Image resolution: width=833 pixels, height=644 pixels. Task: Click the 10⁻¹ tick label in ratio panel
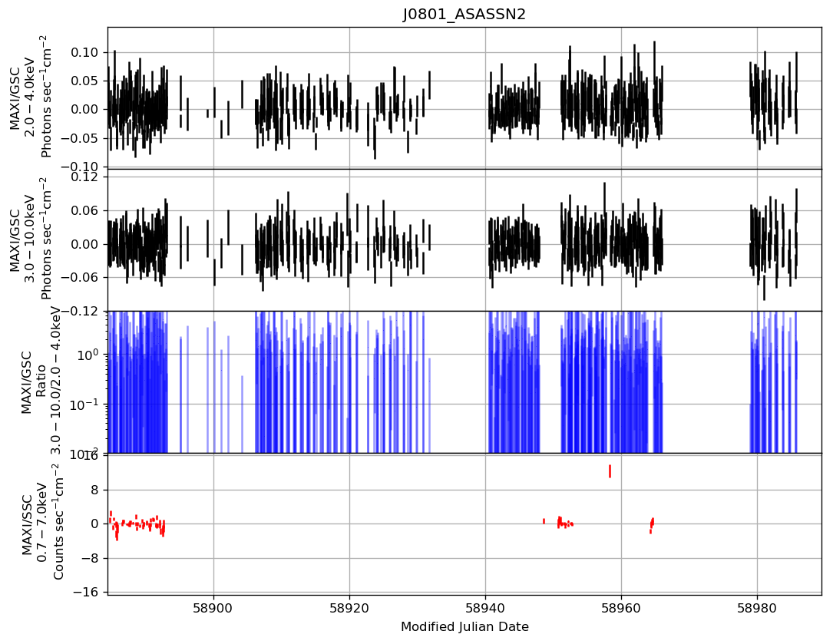[85, 405]
